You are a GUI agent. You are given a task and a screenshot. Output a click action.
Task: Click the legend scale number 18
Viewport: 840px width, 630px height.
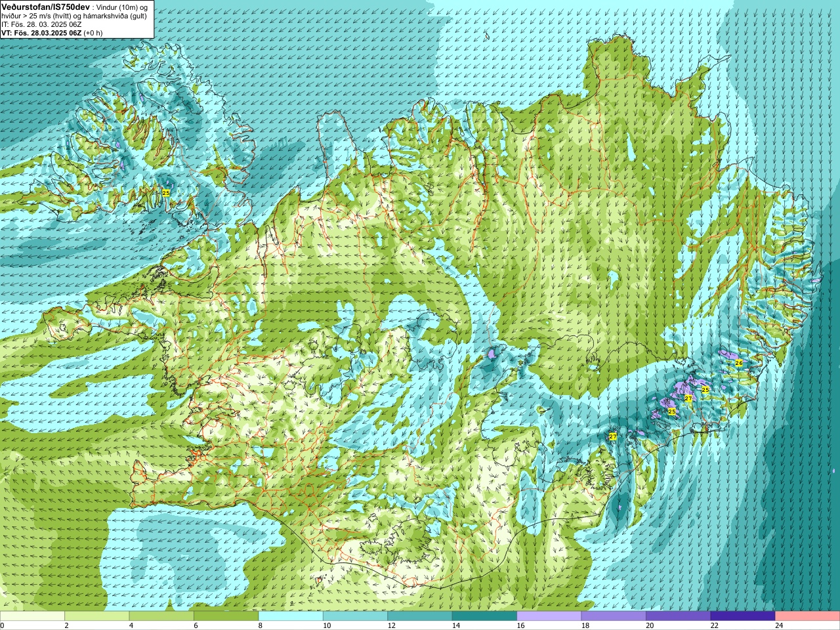(585, 625)
